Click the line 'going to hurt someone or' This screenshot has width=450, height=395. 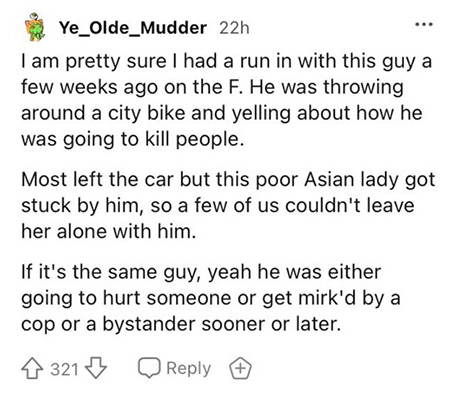211,299
